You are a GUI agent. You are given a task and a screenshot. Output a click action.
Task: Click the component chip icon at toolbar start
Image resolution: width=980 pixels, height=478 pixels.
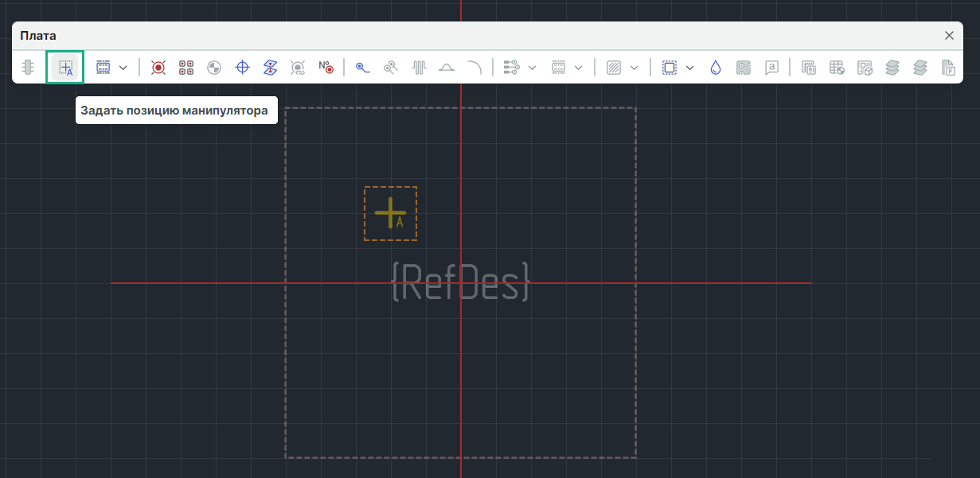pyautogui.click(x=28, y=68)
